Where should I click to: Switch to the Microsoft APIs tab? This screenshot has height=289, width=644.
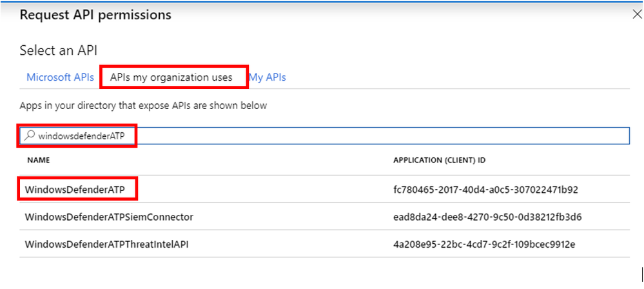pyautogui.click(x=60, y=77)
